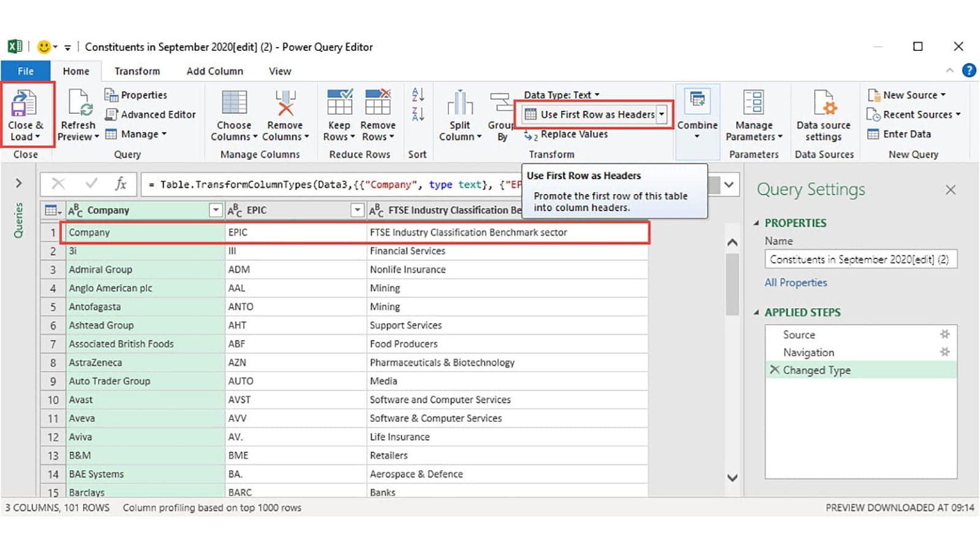Sort ascending with the A-Z icon

coord(418,95)
